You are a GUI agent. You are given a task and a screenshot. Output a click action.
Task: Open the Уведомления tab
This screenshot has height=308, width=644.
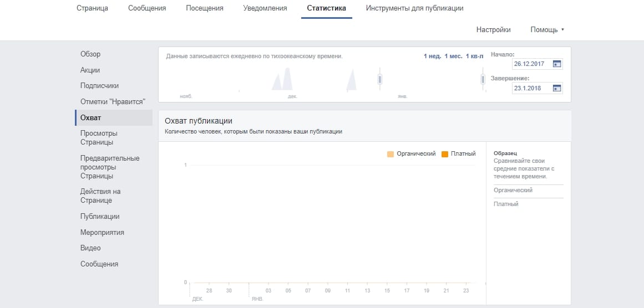pos(265,8)
